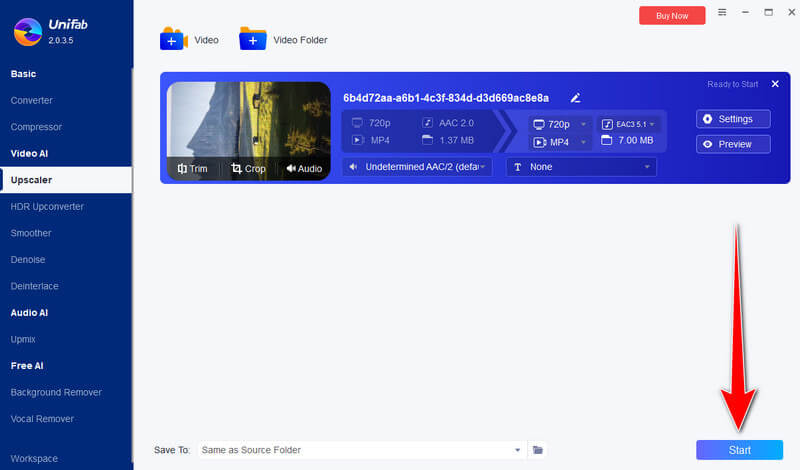800x470 pixels.
Task: Click the red Buy Now button
Action: tap(671, 15)
